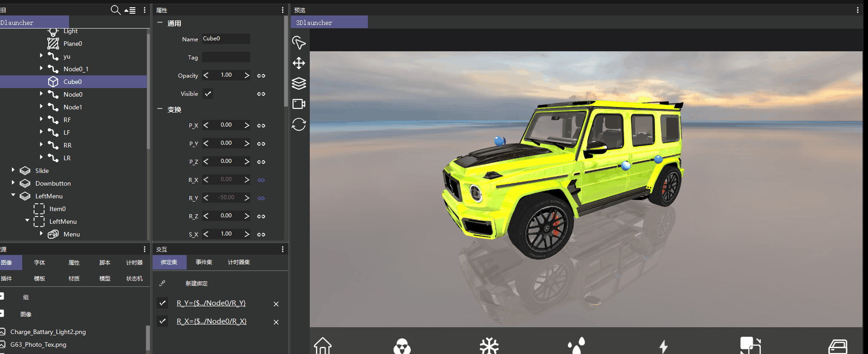Click the 3Dlauncher preview tab
Screen dimensions: 868x354
pyautogui.click(x=329, y=22)
